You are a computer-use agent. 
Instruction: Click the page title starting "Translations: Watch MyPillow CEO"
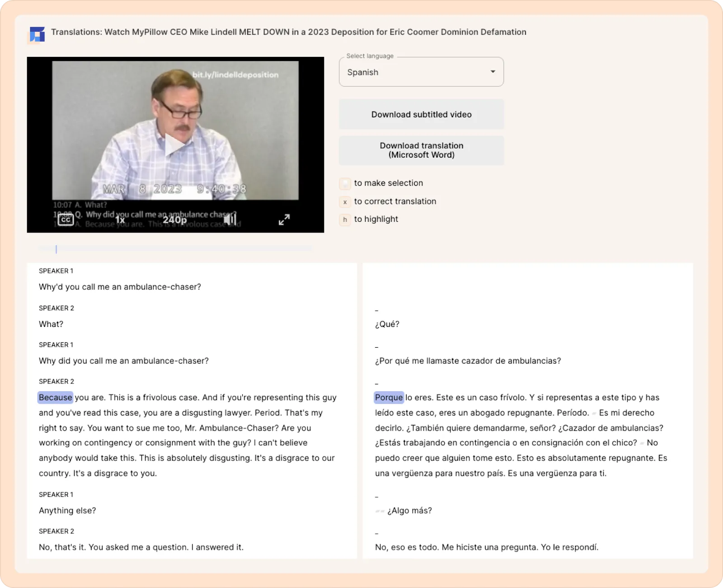pos(288,32)
